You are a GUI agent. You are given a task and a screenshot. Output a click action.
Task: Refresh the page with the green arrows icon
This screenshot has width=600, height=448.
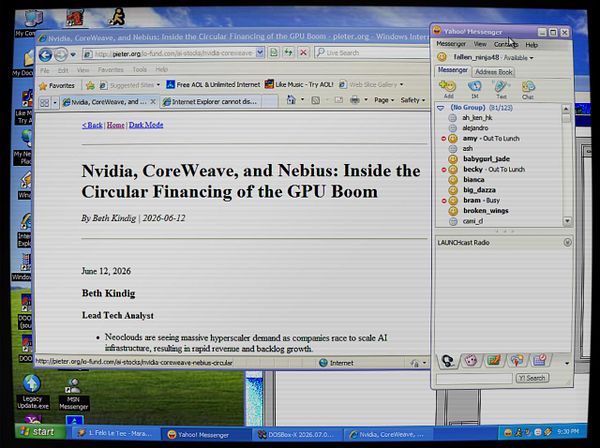coord(288,52)
